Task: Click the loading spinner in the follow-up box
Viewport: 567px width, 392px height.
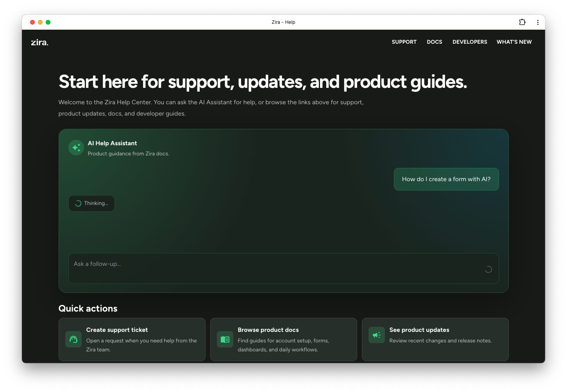Action: click(488, 269)
